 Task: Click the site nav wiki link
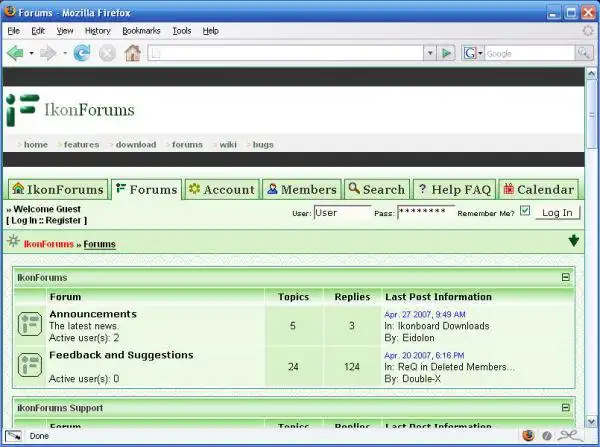pyautogui.click(x=228, y=145)
